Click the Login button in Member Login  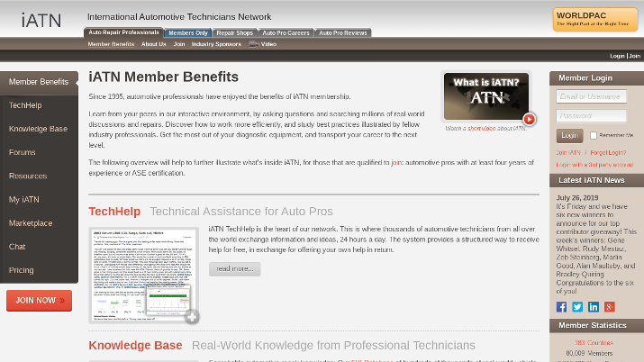pos(569,135)
